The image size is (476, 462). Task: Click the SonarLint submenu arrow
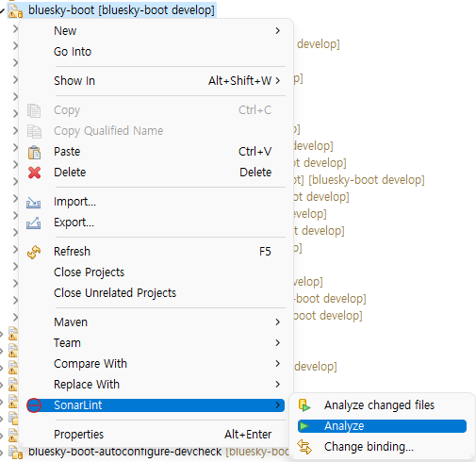(x=278, y=405)
